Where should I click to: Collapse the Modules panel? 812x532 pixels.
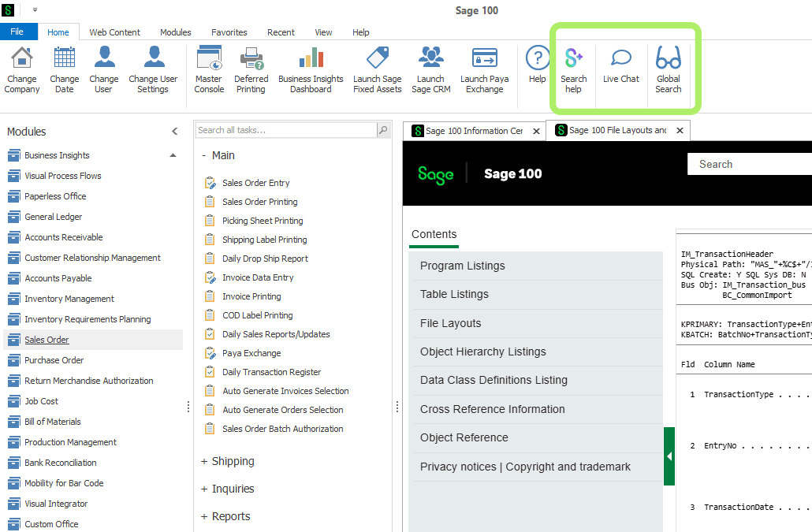(x=175, y=132)
